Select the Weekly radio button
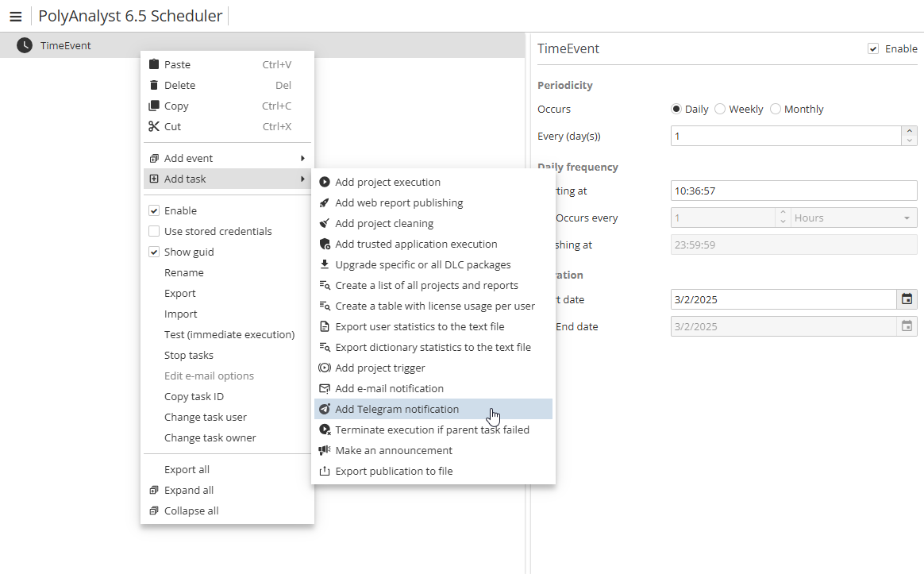This screenshot has height=574, width=924. click(720, 110)
